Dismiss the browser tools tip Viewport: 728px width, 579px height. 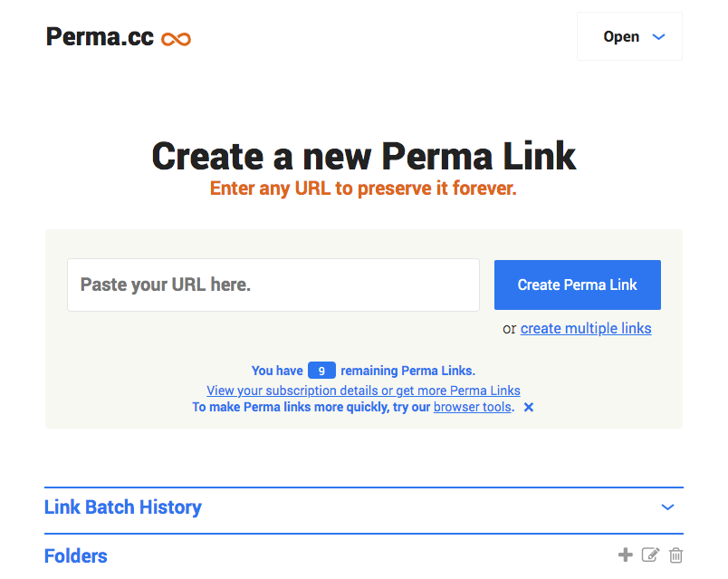click(x=529, y=408)
